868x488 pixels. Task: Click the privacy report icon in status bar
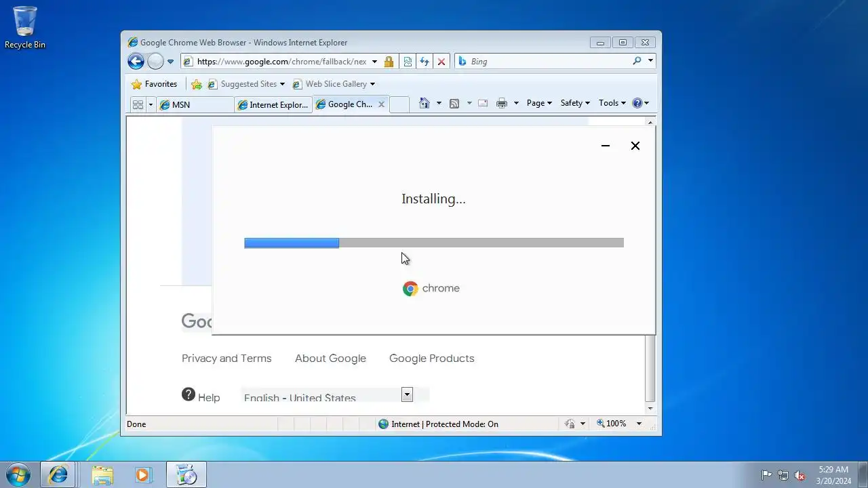click(570, 424)
